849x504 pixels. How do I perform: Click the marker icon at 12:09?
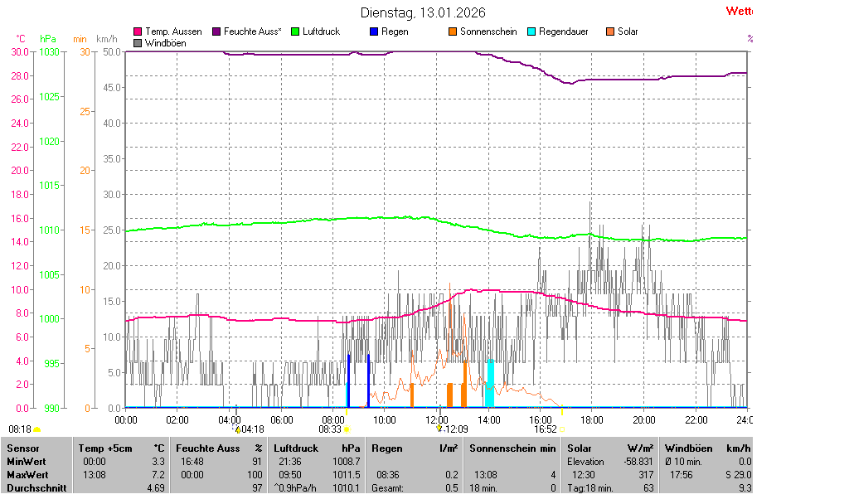pyautogui.click(x=440, y=429)
